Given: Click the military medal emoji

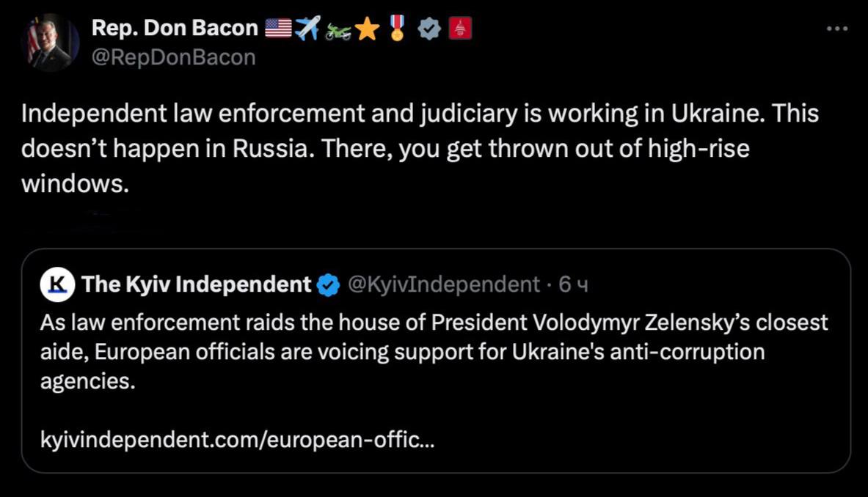Looking at the screenshot, I should 398,28.
